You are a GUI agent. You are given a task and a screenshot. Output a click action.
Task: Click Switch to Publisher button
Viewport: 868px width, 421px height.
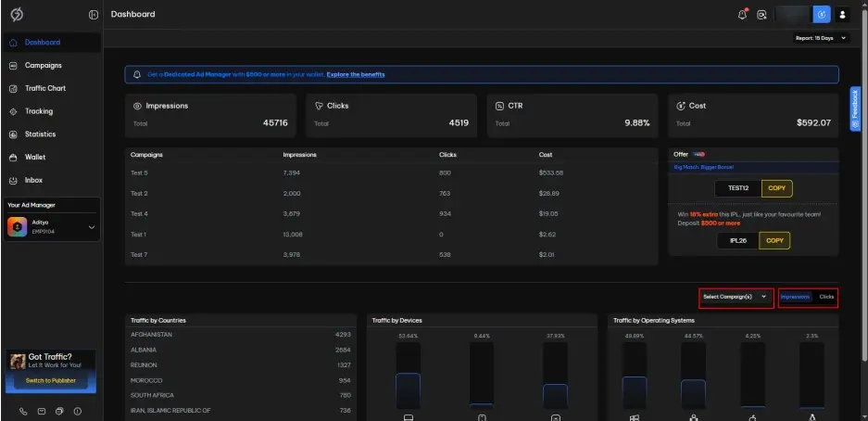point(51,380)
